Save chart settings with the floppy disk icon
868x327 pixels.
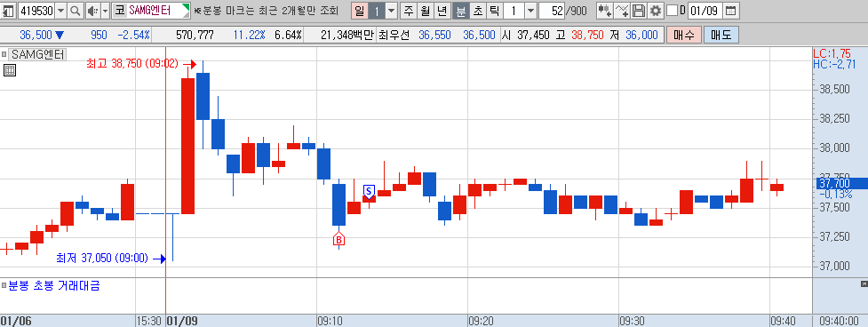pyautogui.click(x=639, y=11)
